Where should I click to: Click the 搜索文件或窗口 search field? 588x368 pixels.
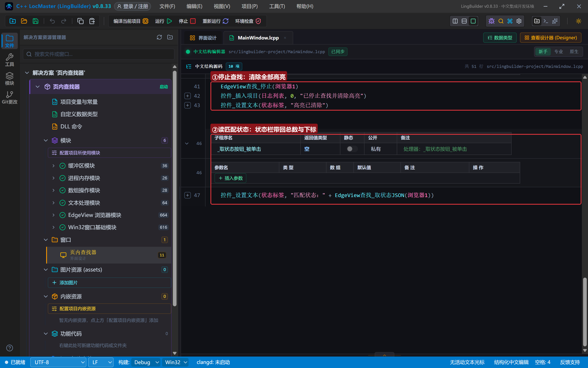pos(99,54)
